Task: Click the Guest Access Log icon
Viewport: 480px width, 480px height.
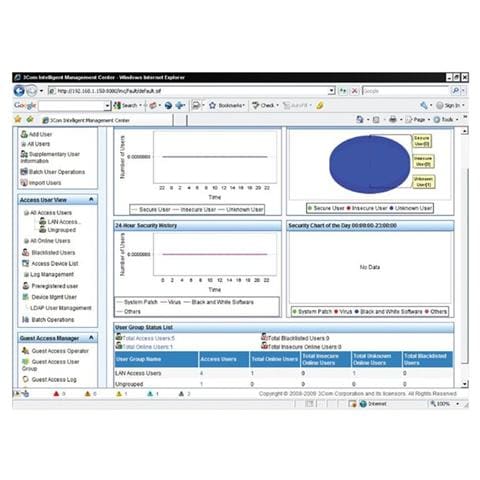Action: click(x=26, y=379)
